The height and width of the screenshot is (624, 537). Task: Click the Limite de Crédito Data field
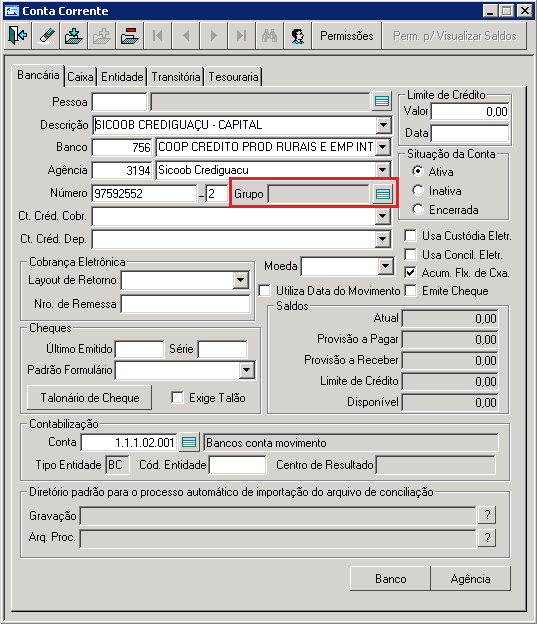click(x=470, y=133)
